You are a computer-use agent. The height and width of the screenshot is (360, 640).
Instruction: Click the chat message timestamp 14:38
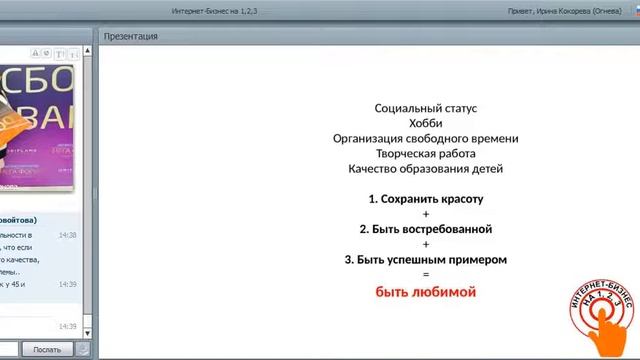(67, 235)
